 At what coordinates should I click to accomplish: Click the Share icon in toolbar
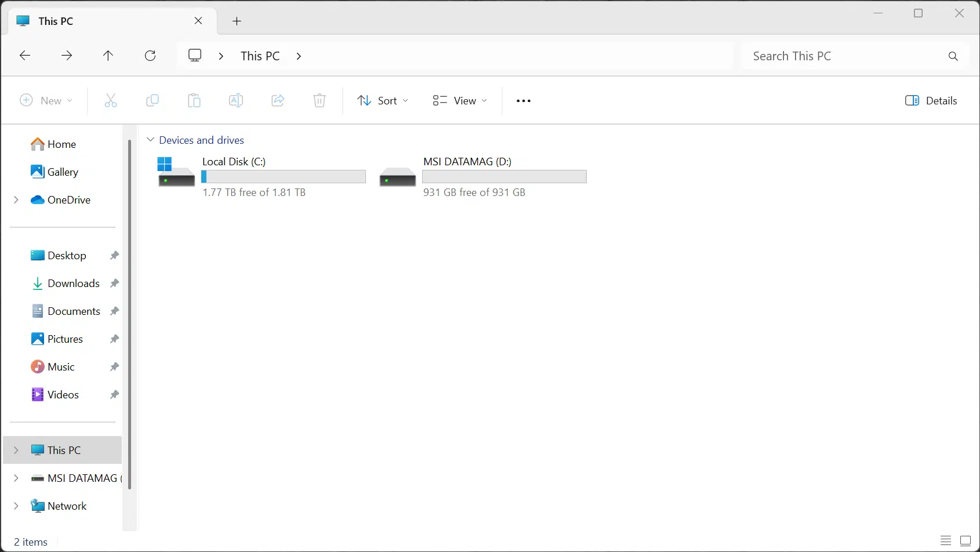pyautogui.click(x=278, y=100)
